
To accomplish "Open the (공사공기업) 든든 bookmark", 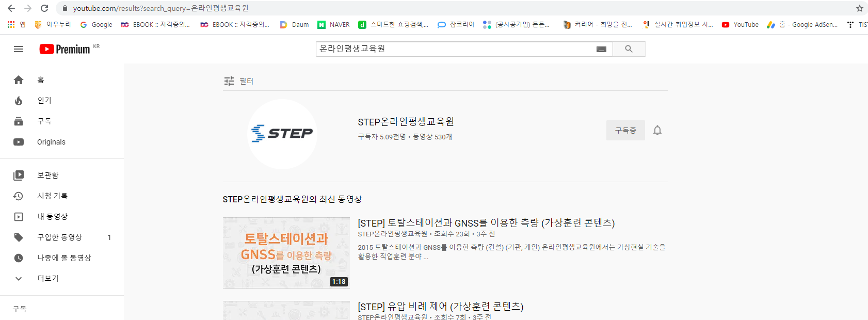I will click(x=516, y=24).
